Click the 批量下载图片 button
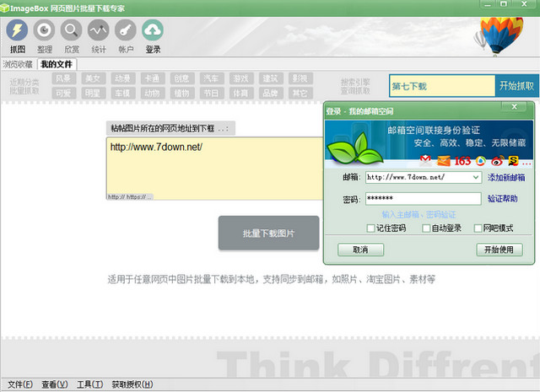Screen dimensions: 540x392 pos(268,233)
